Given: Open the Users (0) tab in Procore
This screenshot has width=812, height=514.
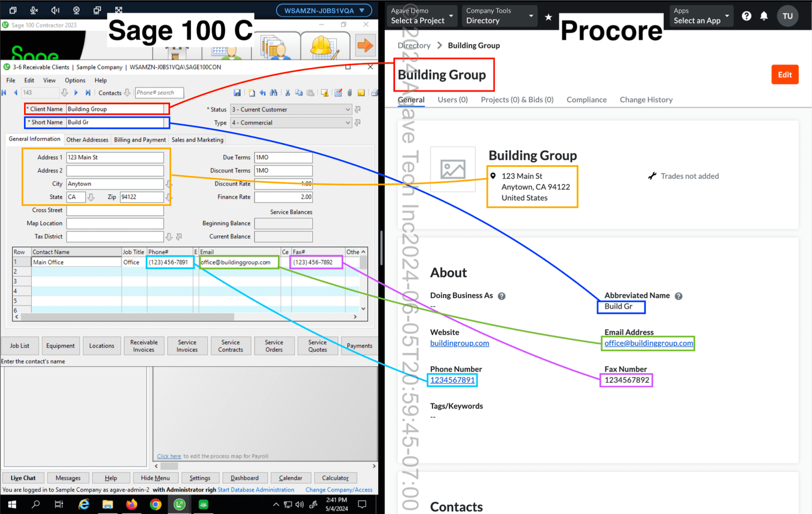Looking at the screenshot, I should [453, 99].
